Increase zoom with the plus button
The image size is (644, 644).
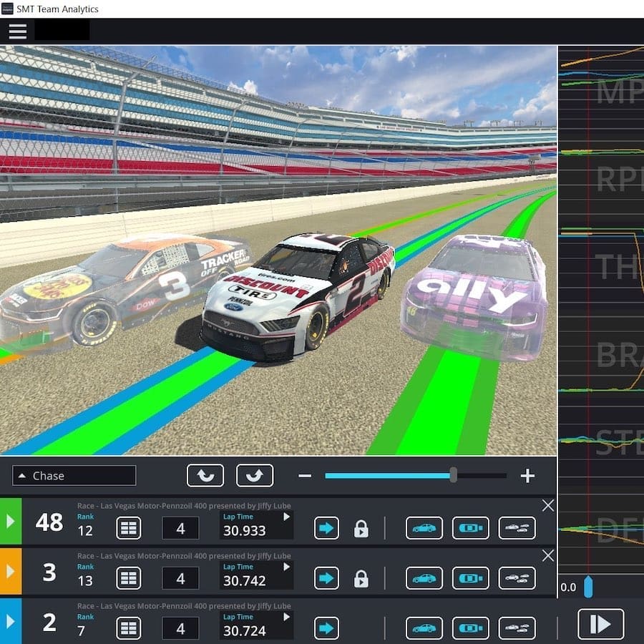[x=527, y=476]
